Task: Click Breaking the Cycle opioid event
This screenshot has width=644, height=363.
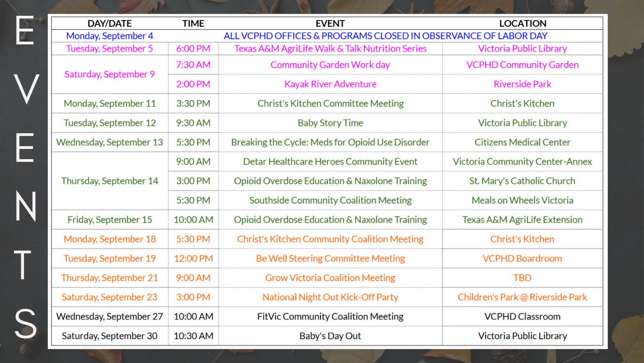Action: (x=330, y=142)
